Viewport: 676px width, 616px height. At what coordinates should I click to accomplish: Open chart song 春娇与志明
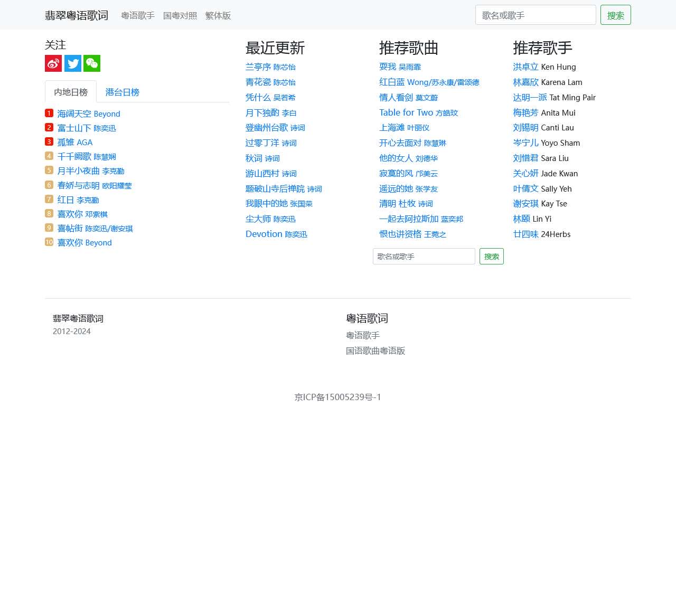click(95, 185)
